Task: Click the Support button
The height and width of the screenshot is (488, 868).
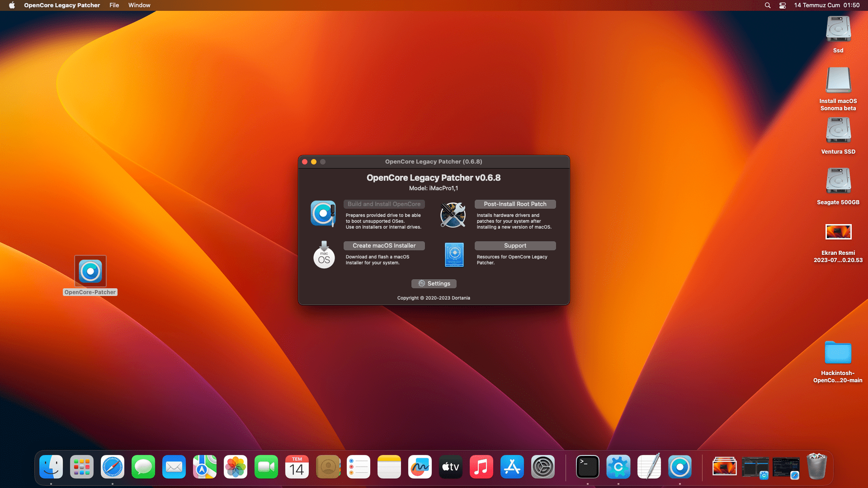Action: 515,246
